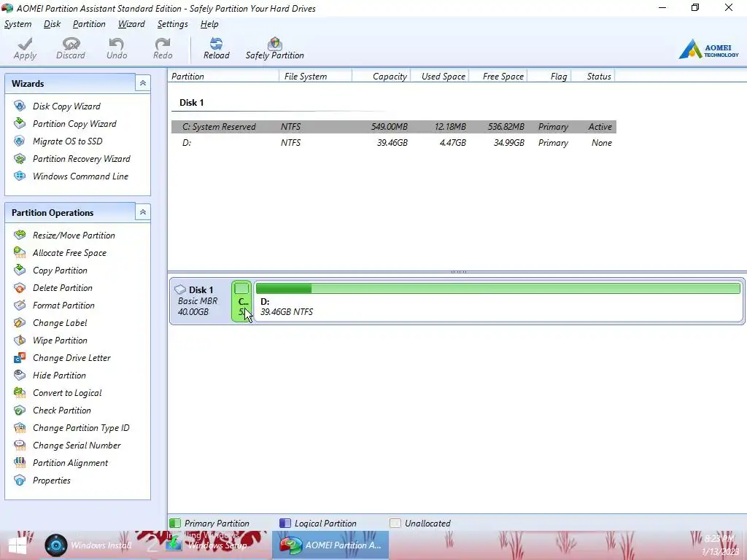Open the Wizard menu

[131, 24]
